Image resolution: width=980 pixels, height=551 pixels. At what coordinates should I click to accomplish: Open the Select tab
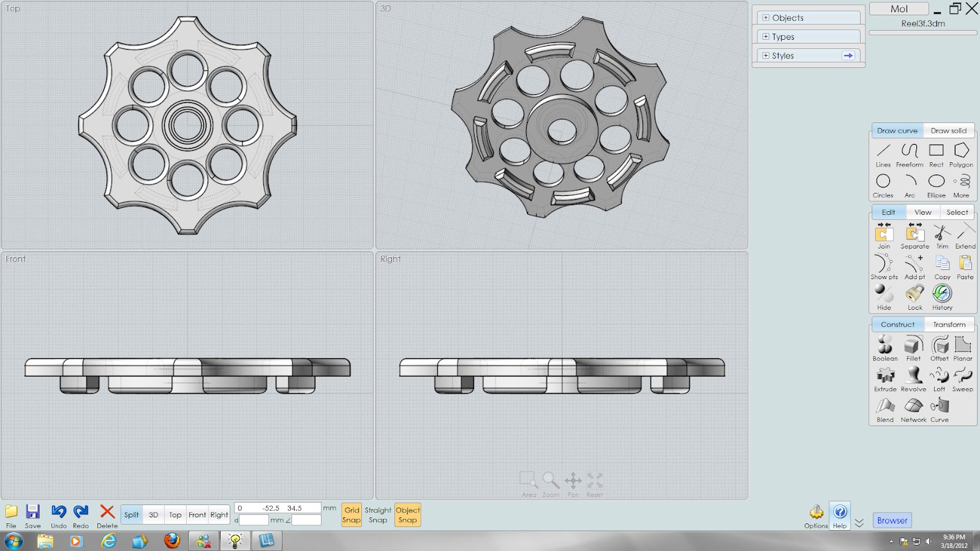click(x=957, y=212)
